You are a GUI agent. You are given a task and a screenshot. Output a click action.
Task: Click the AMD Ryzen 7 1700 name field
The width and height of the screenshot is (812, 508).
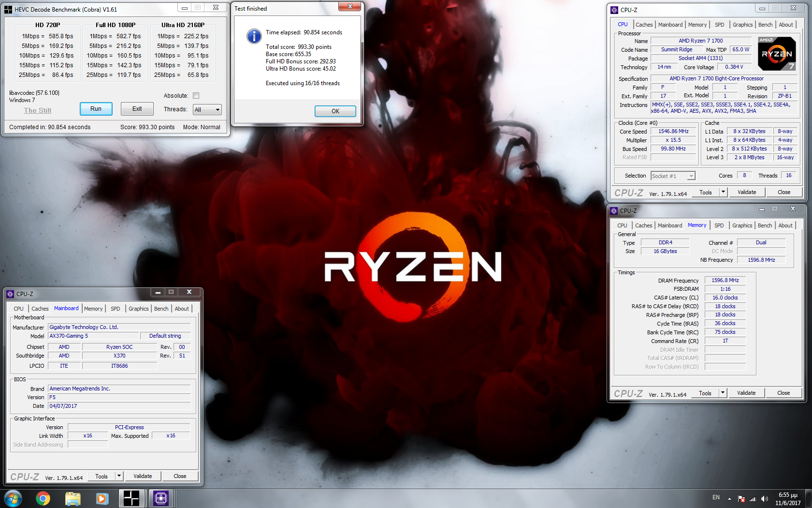(700, 41)
